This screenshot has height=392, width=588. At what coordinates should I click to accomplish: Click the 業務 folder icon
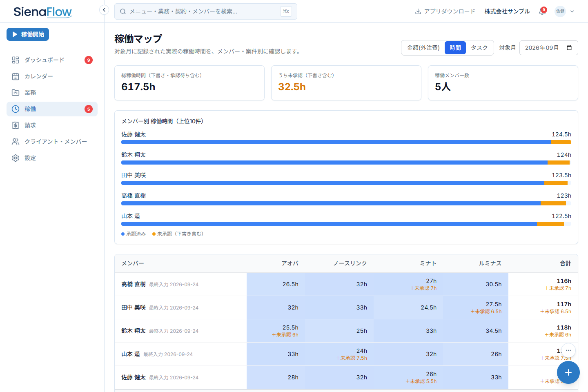[x=16, y=93]
